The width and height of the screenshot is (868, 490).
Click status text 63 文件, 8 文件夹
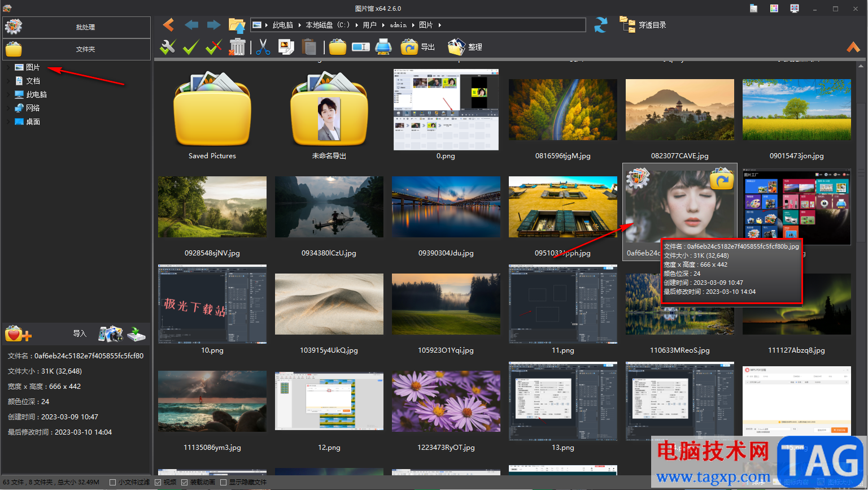[28, 482]
